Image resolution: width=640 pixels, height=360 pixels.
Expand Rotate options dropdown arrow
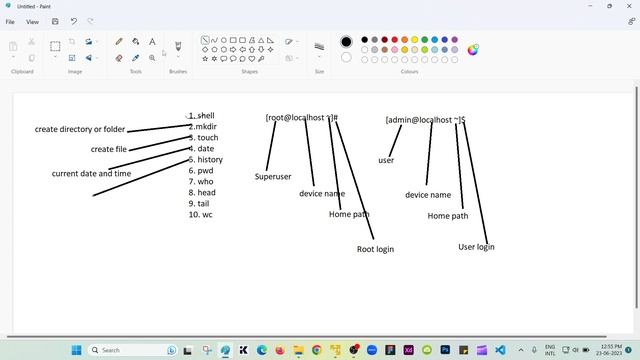[97, 42]
